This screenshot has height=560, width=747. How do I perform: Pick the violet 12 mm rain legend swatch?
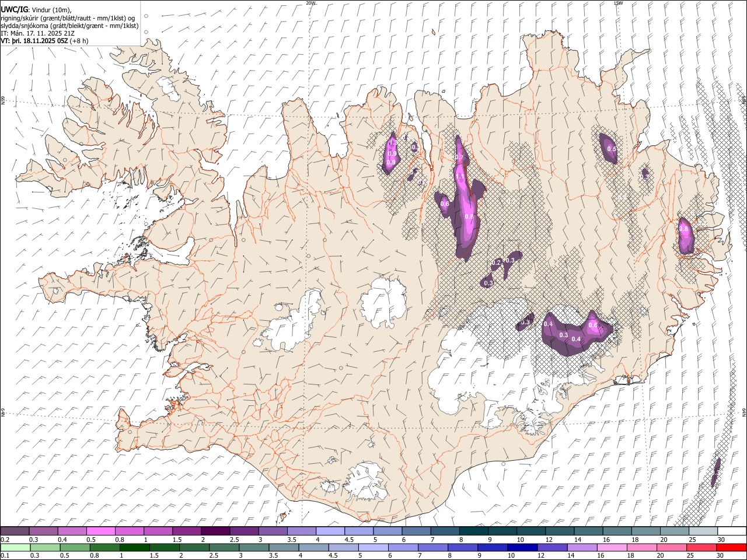tap(552, 547)
